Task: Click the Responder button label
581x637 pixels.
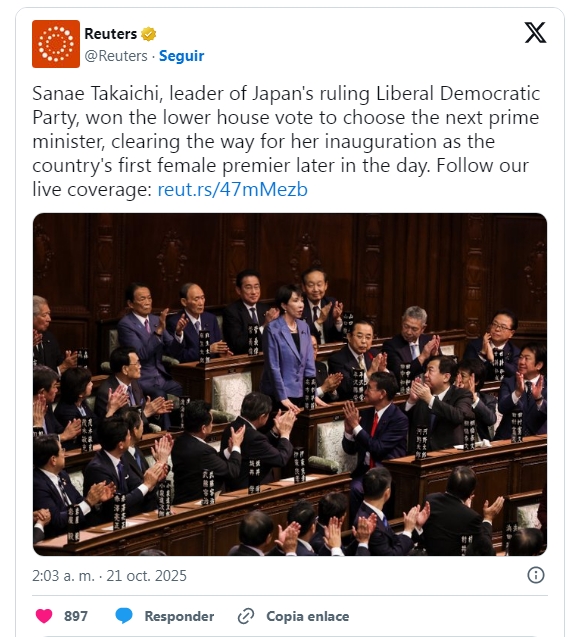Action: coord(179,616)
